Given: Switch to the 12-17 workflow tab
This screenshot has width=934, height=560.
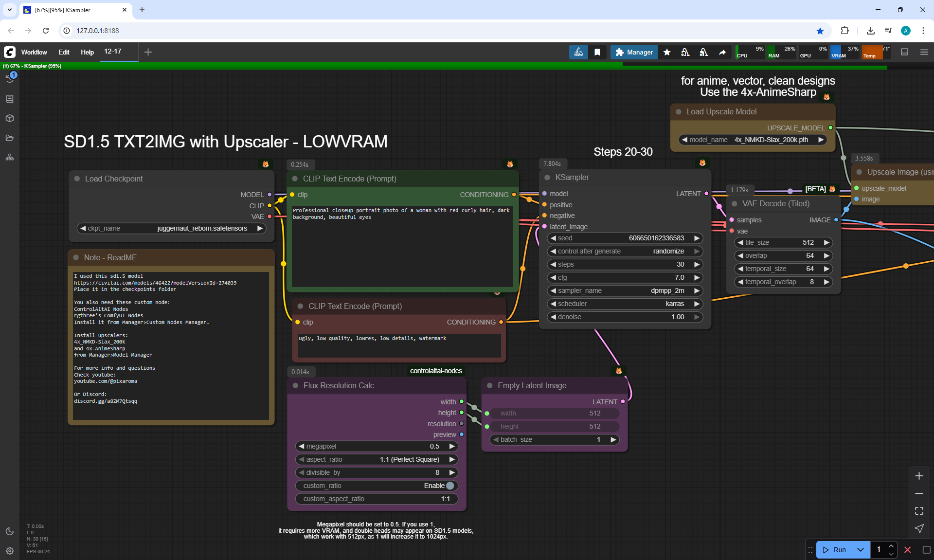Looking at the screenshot, I should 113,52.
